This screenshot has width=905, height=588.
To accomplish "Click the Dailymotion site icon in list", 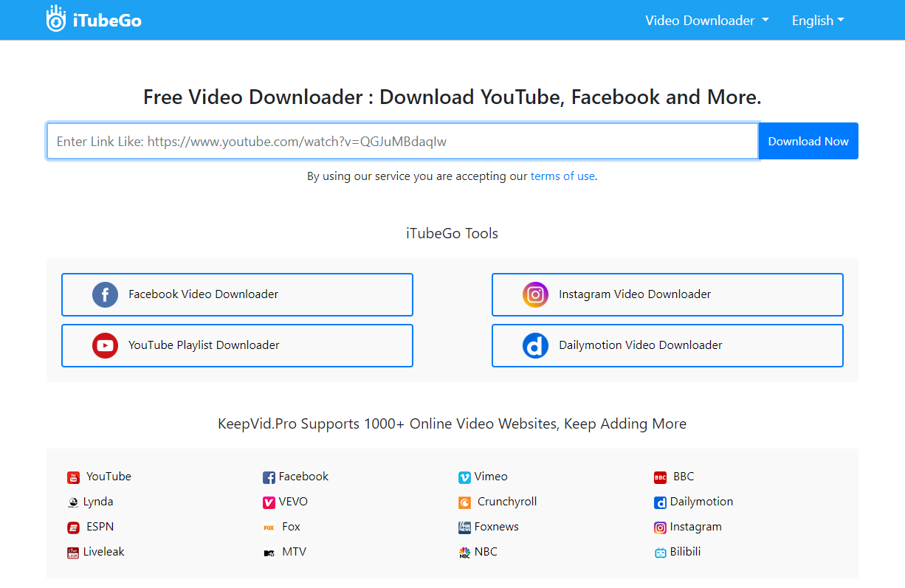I will click(x=660, y=502).
